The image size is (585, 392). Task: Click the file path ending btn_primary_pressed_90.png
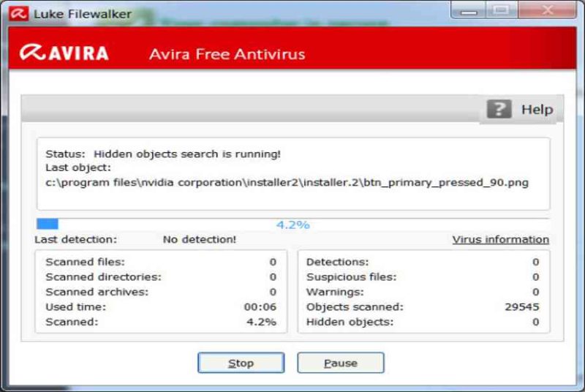(287, 183)
